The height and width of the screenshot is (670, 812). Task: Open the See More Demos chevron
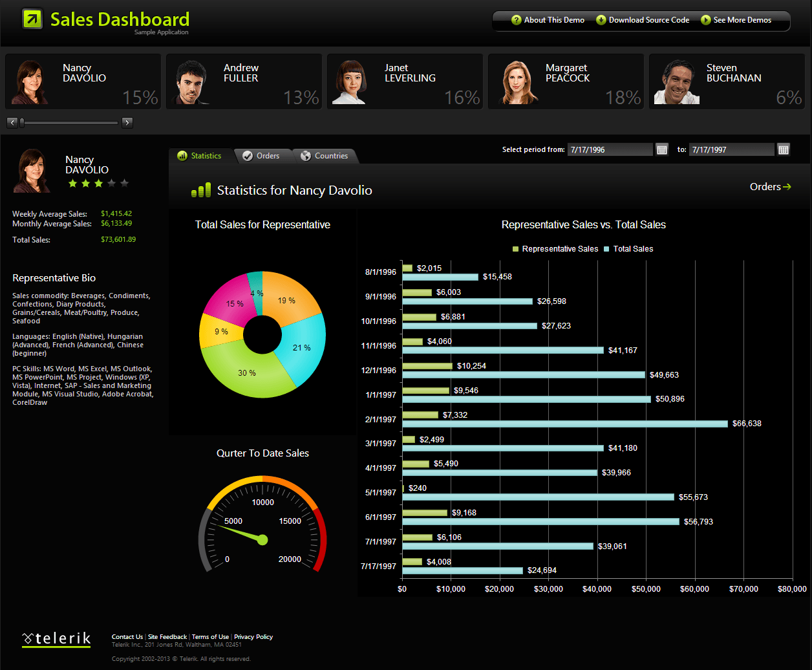click(705, 20)
